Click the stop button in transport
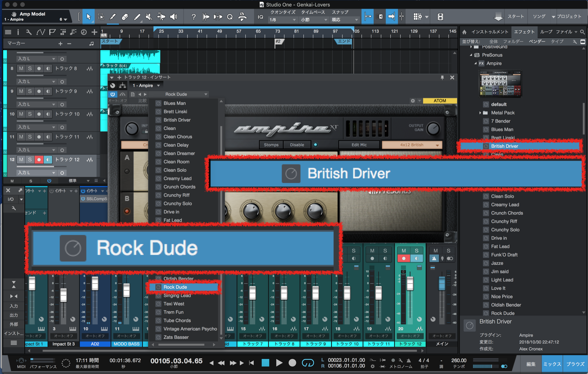The image size is (588, 374). pos(265,362)
